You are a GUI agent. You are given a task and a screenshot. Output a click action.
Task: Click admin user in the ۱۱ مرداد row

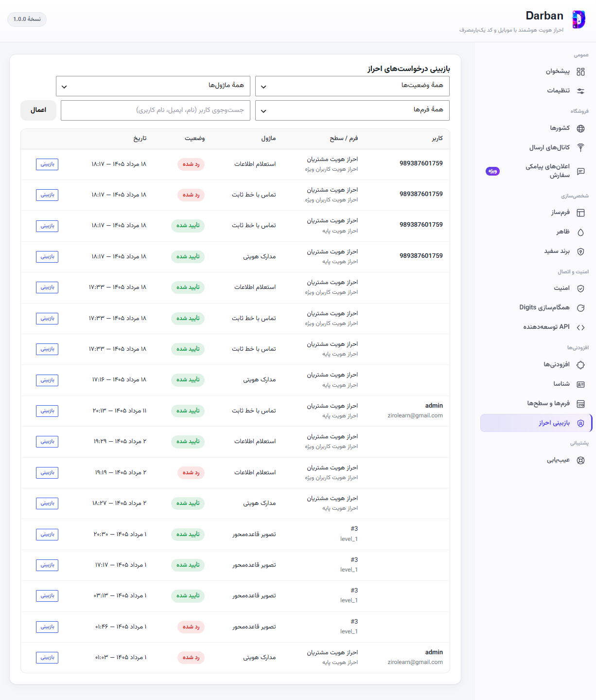tap(434, 406)
